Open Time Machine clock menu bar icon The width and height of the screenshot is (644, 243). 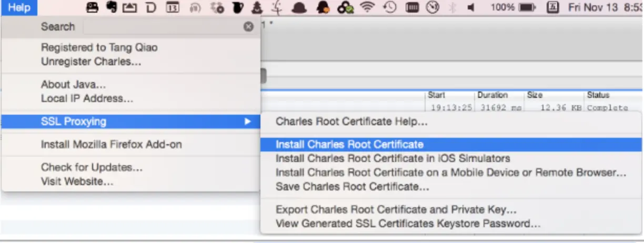pos(390,7)
